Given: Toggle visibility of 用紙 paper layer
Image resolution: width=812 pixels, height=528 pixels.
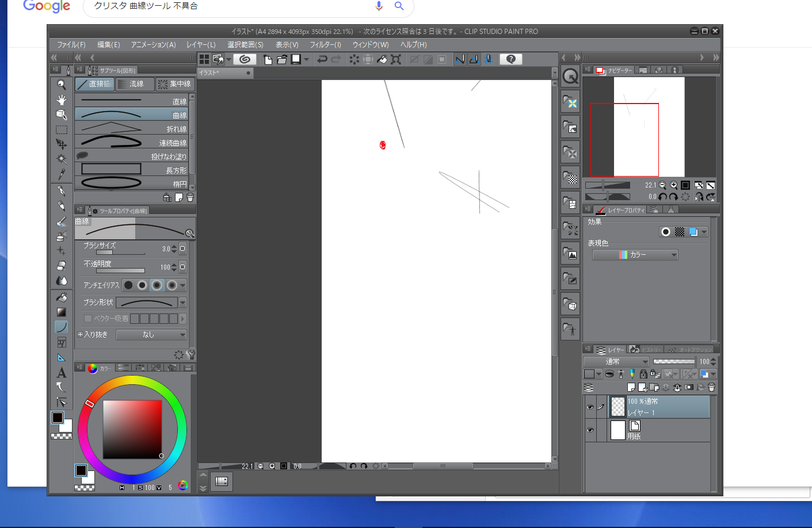Looking at the screenshot, I should click(590, 430).
